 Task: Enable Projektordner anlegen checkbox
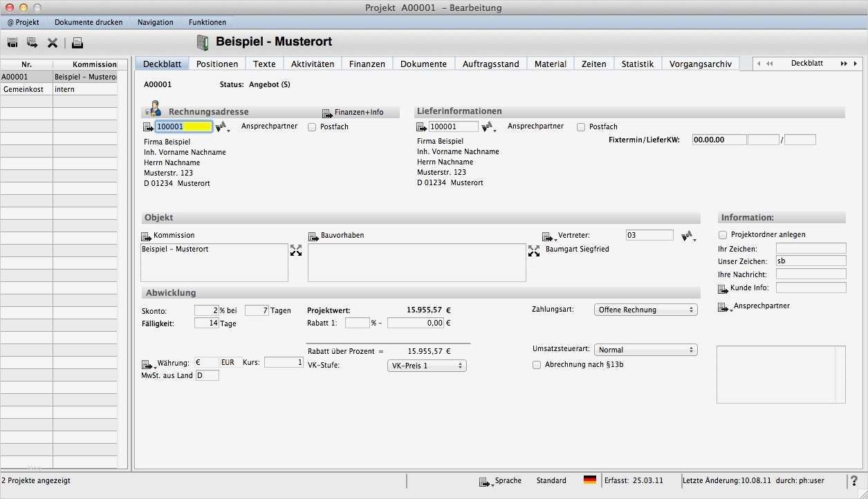click(x=723, y=235)
